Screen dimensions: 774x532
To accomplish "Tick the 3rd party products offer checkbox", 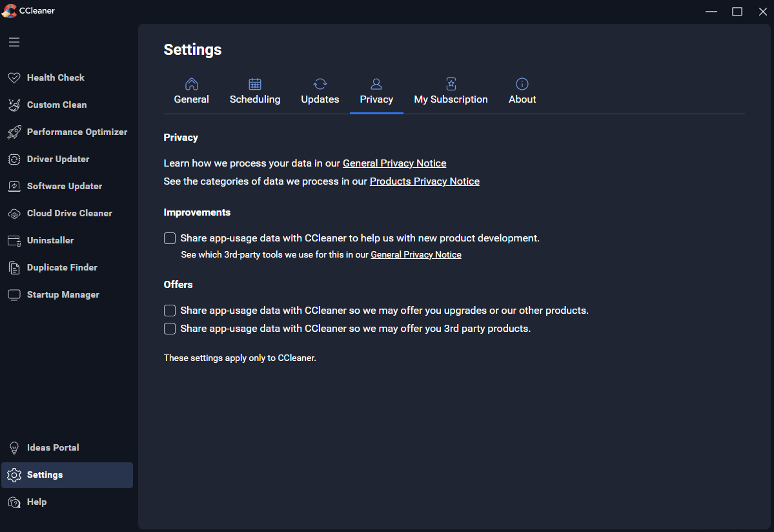I will point(170,329).
